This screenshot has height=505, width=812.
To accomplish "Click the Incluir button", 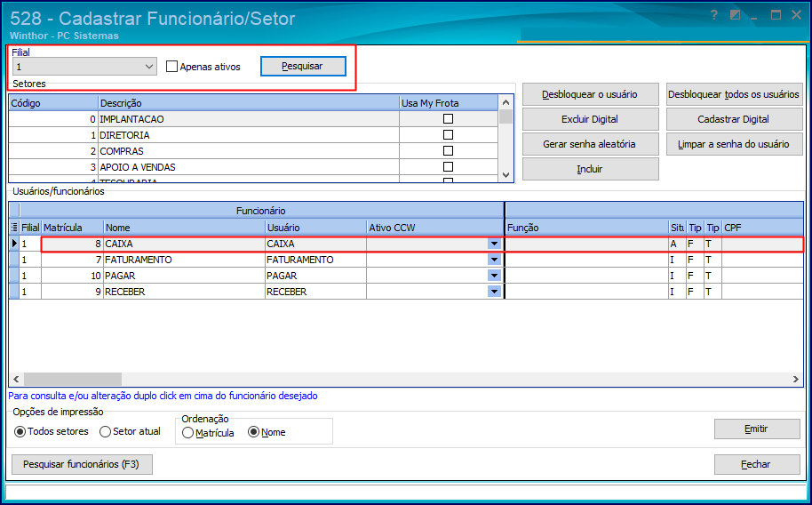I will pos(591,169).
